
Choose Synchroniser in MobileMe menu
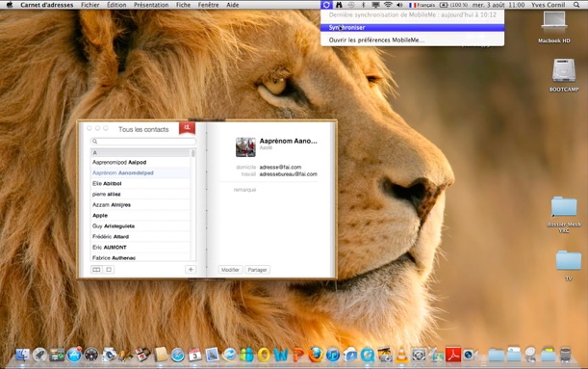pos(412,27)
